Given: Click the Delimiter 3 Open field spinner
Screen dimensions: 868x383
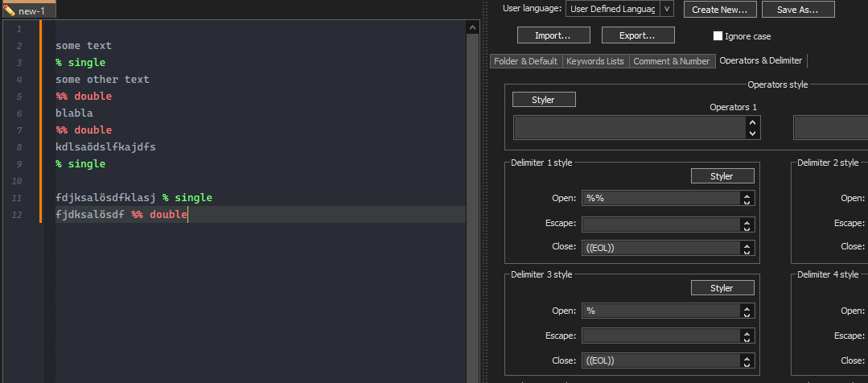Looking at the screenshot, I should [x=748, y=311].
